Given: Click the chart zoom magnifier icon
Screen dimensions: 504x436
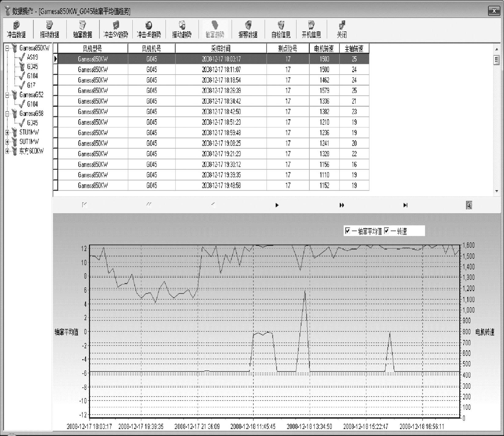Looking at the screenshot, I should (x=469, y=205).
